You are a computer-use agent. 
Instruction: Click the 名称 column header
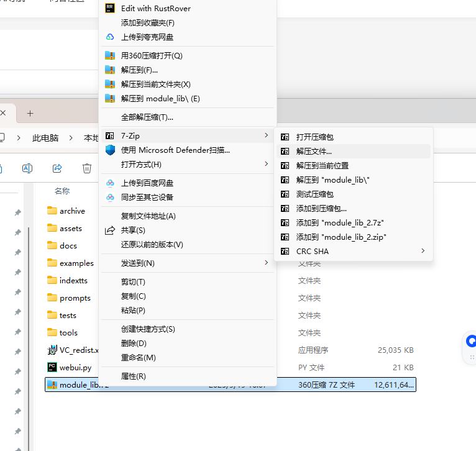point(62,191)
